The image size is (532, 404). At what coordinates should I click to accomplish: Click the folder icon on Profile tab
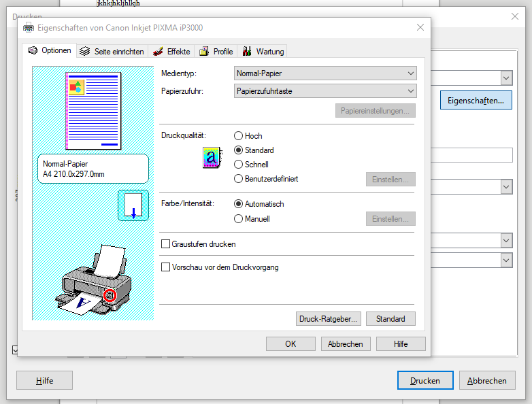[204, 51]
